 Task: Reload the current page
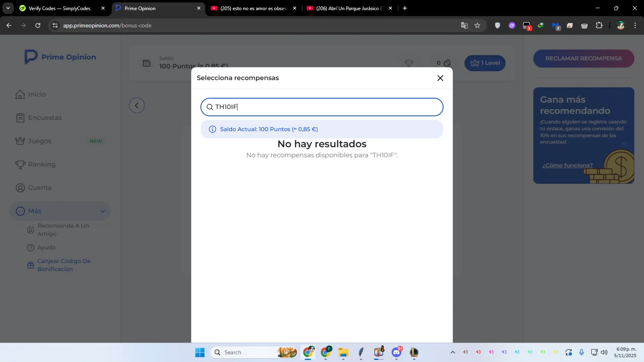click(x=38, y=25)
